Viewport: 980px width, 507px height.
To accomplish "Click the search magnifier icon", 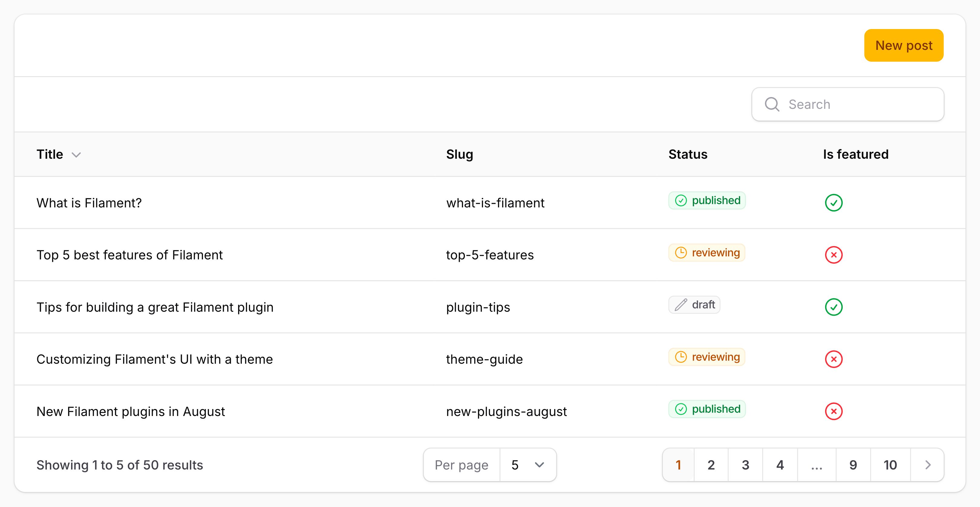I will click(x=772, y=104).
